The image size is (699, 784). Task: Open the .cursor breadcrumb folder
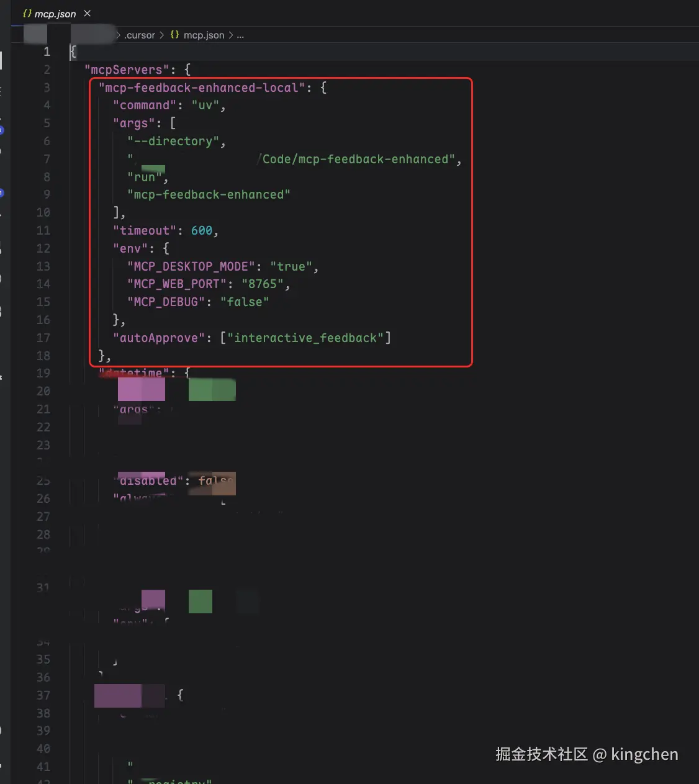[x=140, y=35]
